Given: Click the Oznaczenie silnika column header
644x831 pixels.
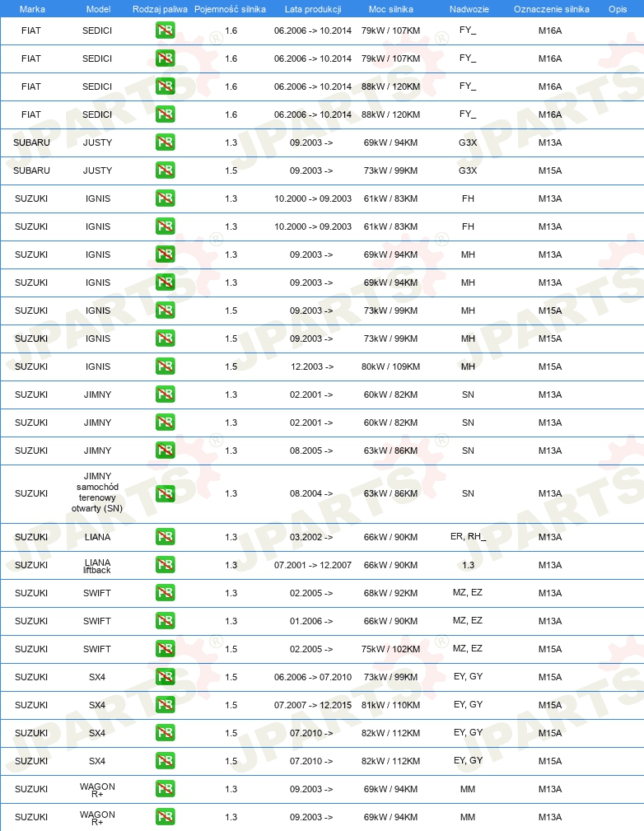Looking at the screenshot, I should pyautogui.click(x=551, y=9).
